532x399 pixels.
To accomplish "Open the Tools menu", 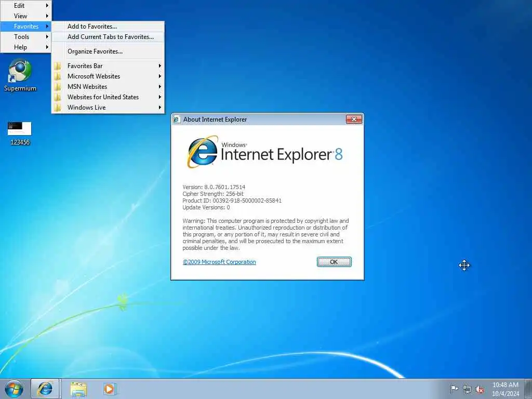I will (26, 37).
